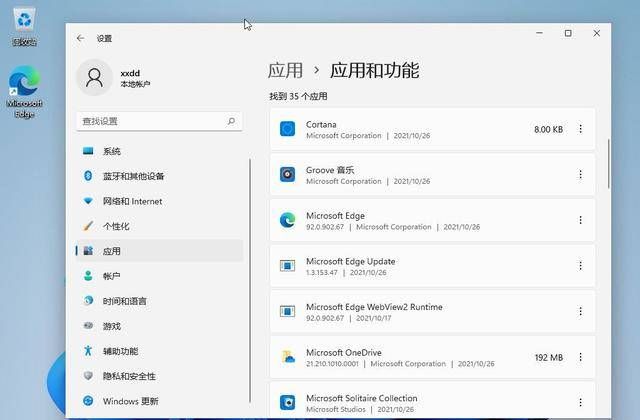Open more options for Microsoft OneDrive
640x420 pixels.
pos(580,357)
